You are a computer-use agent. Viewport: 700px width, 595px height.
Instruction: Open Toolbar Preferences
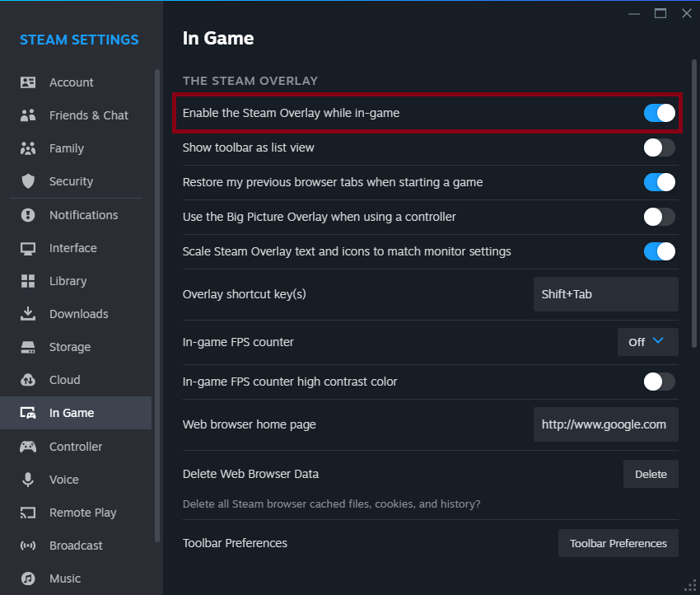(x=618, y=543)
